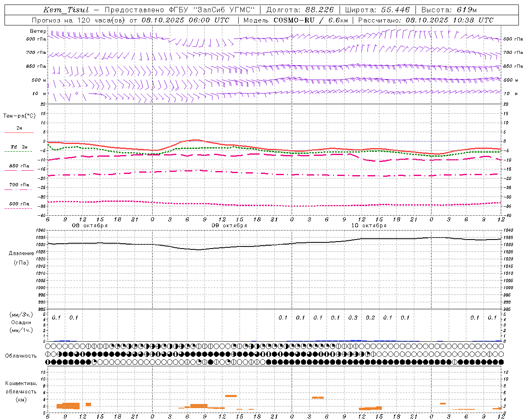Click the dotted pink line sample under the legend's 500 гПа

[18, 209]
